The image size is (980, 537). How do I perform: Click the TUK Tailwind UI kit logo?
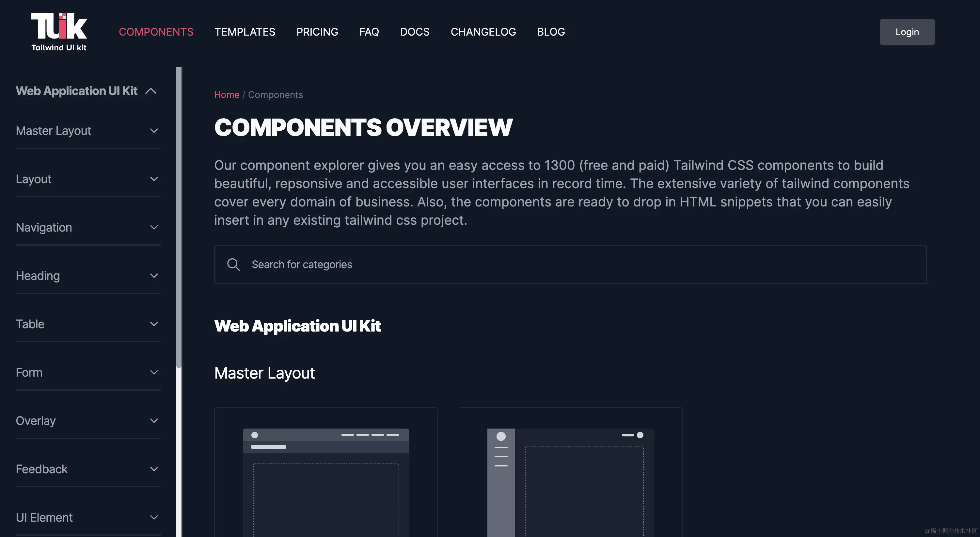(59, 32)
